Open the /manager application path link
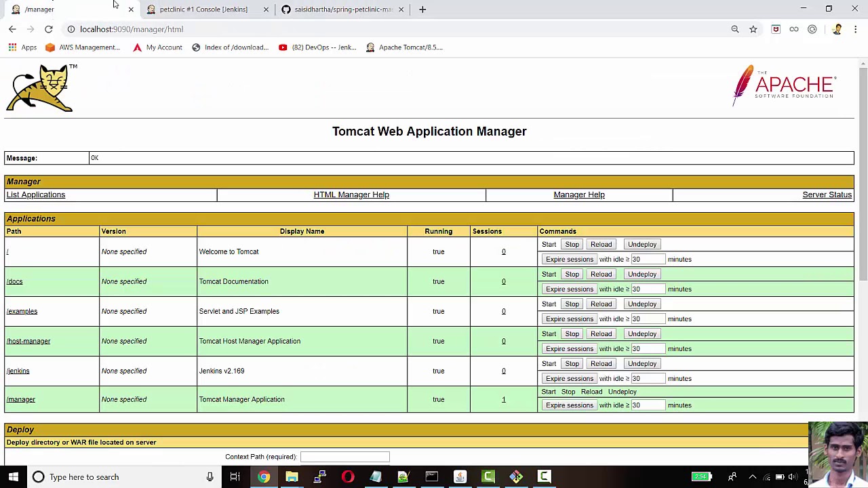Screen dimensions: 868x488 point(20,399)
